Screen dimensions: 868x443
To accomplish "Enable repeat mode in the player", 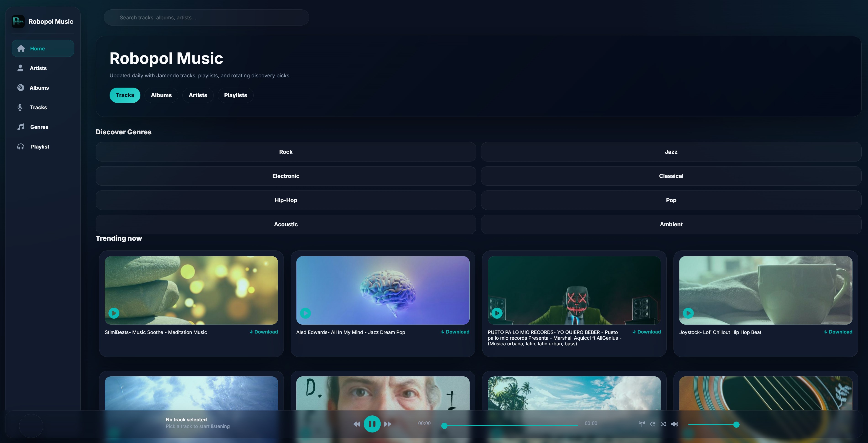I will coord(653,424).
